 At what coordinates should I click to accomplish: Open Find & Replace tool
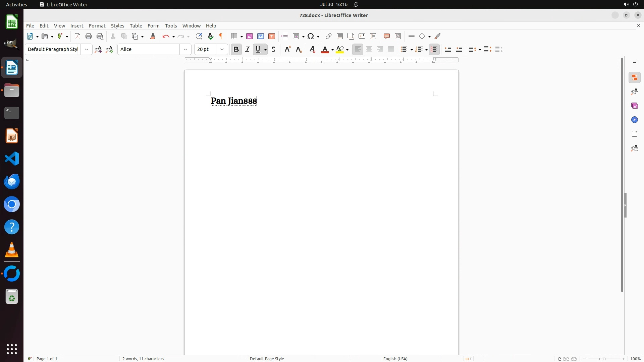click(199, 37)
